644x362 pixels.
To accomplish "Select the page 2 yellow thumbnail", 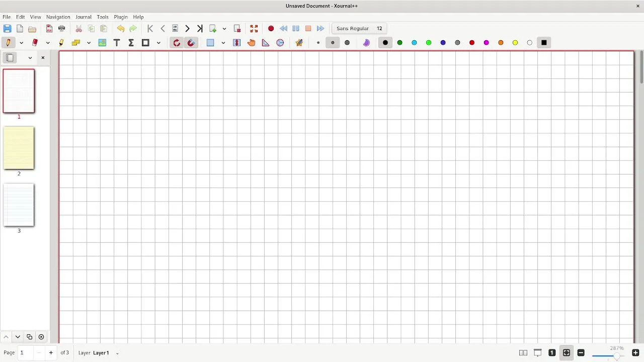I will (19, 148).
